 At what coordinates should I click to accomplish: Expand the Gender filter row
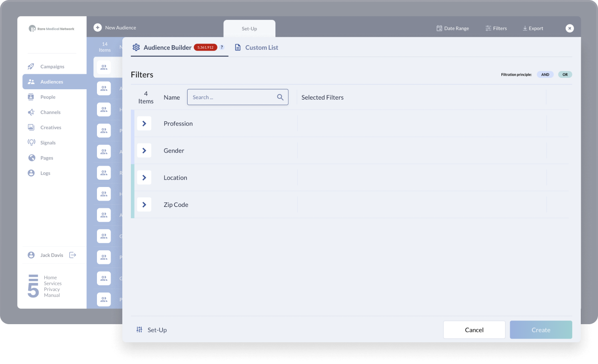coord(144,151)
